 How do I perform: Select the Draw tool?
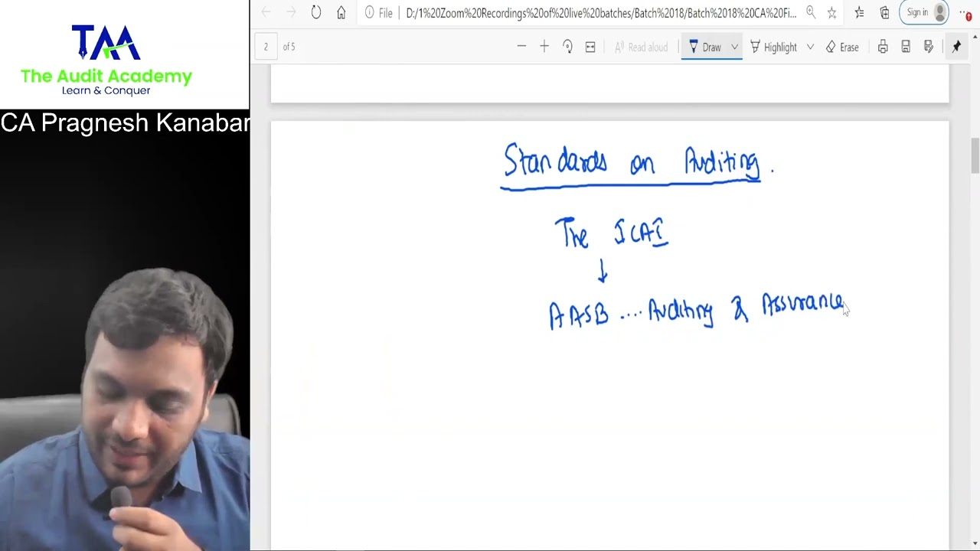(x=705, y=47)
